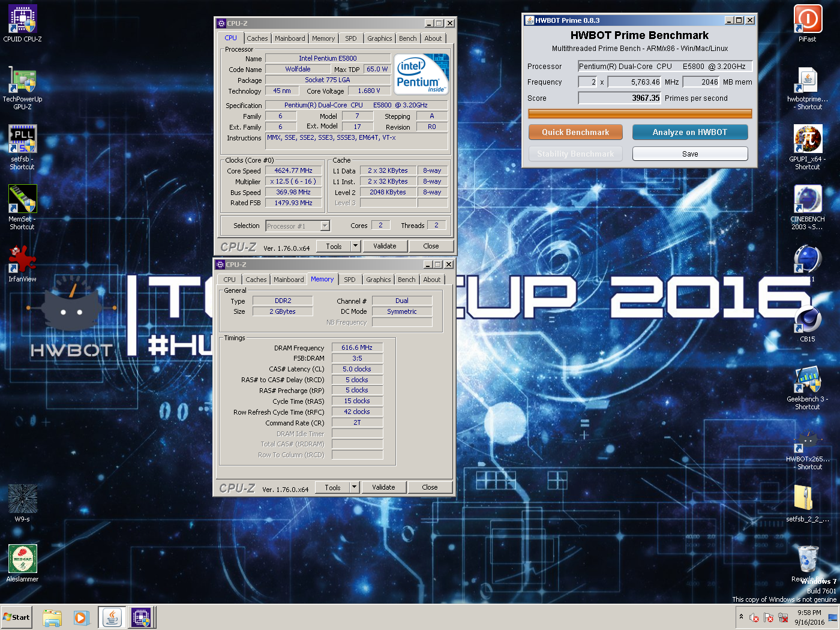Viewport: 840px width, 630px height.
Task: Switch to CPU tab in lower CPU-Z window
Action: pos(230,280)
